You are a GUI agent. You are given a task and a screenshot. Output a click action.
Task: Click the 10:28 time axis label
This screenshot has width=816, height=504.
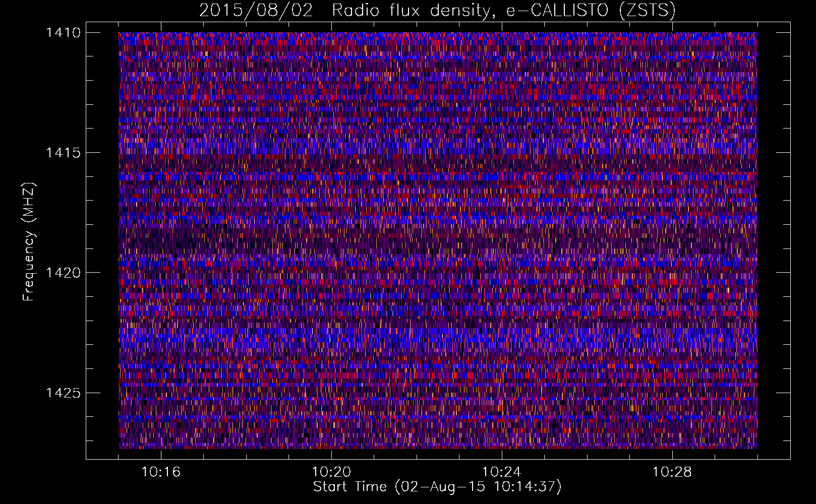pyautogui.click(x=672, y=472)
